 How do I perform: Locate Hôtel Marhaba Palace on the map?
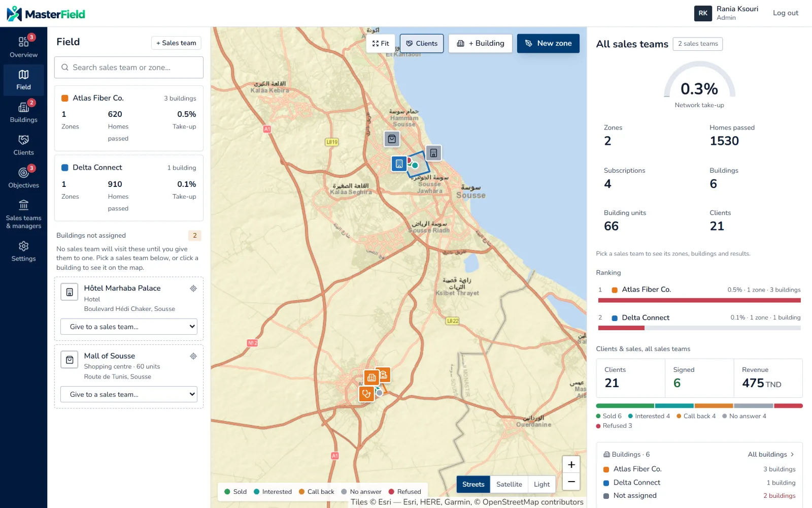point(193,289)
